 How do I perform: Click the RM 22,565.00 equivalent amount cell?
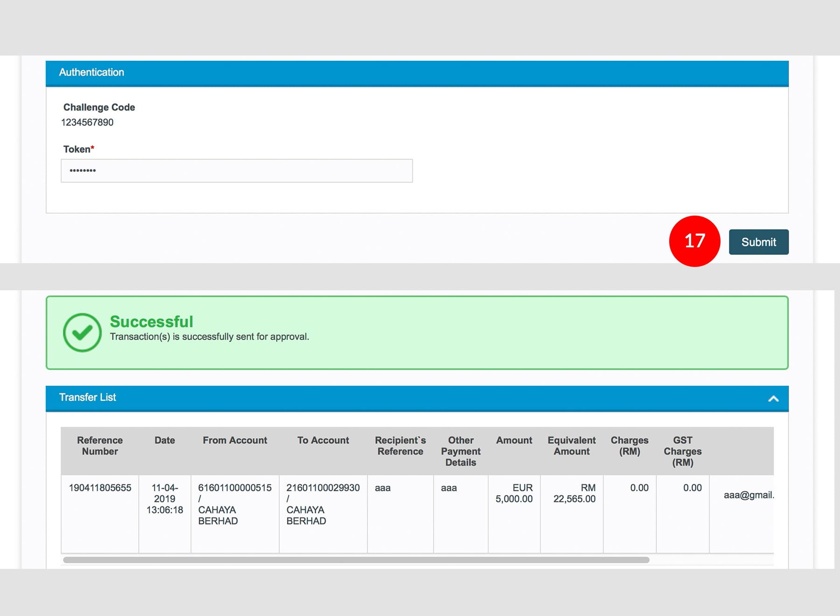pyautogui.click(x=574, y=494)
